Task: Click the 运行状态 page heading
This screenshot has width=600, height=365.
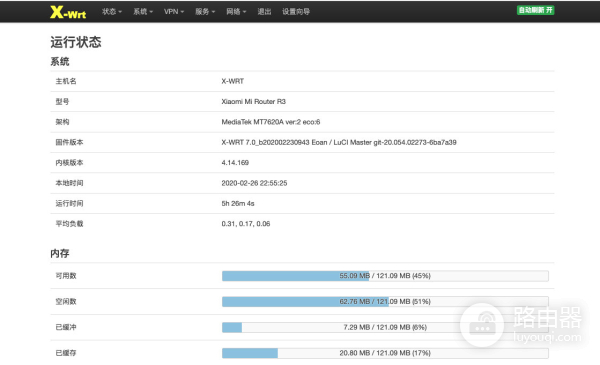Action: 76,42
